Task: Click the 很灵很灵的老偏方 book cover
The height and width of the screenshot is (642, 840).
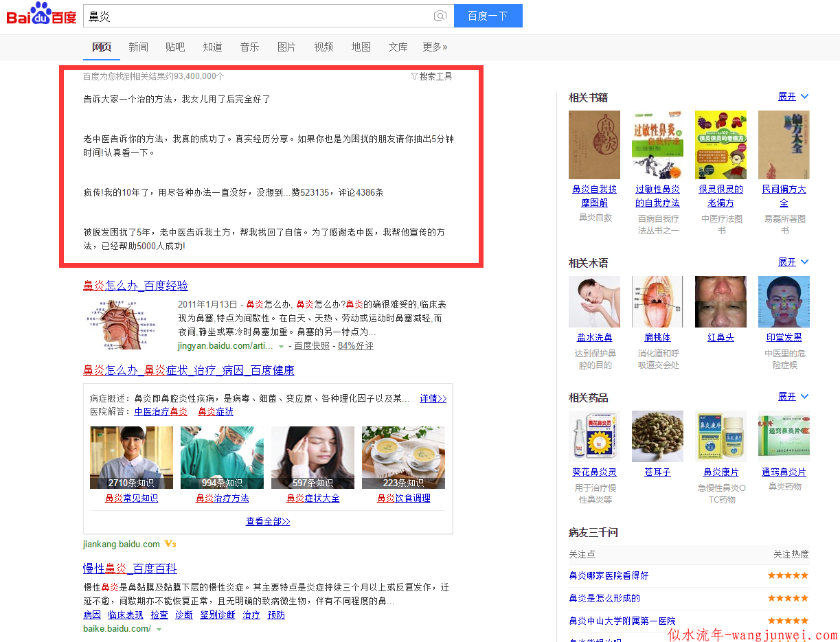Action: 720,145
